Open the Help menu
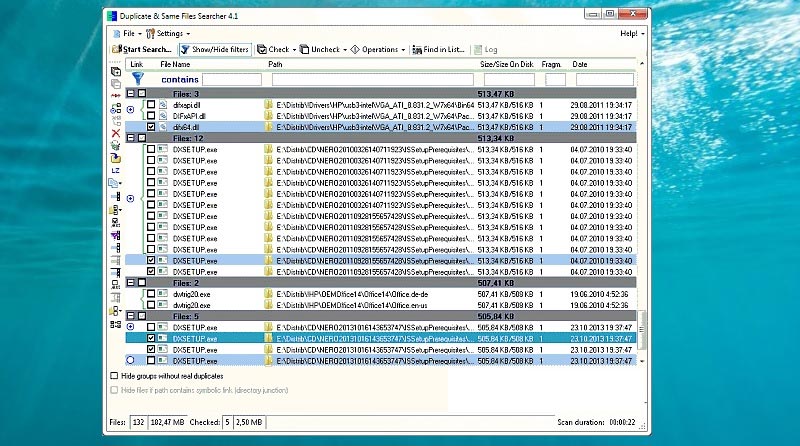800x446 pixels. [629, 33]
